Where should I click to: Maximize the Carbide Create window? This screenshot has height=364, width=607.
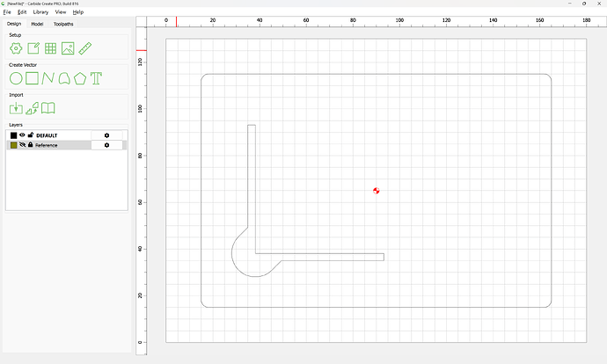coord(584,4)
